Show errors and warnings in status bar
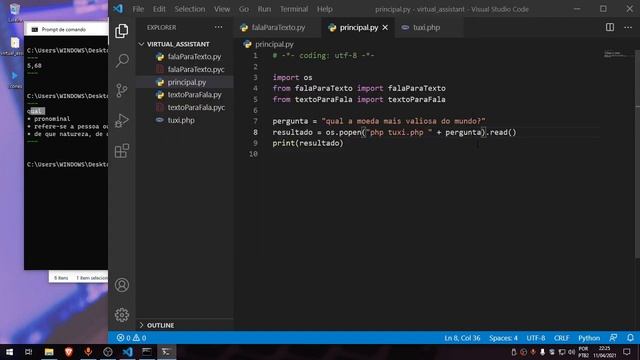 [131, 338]
